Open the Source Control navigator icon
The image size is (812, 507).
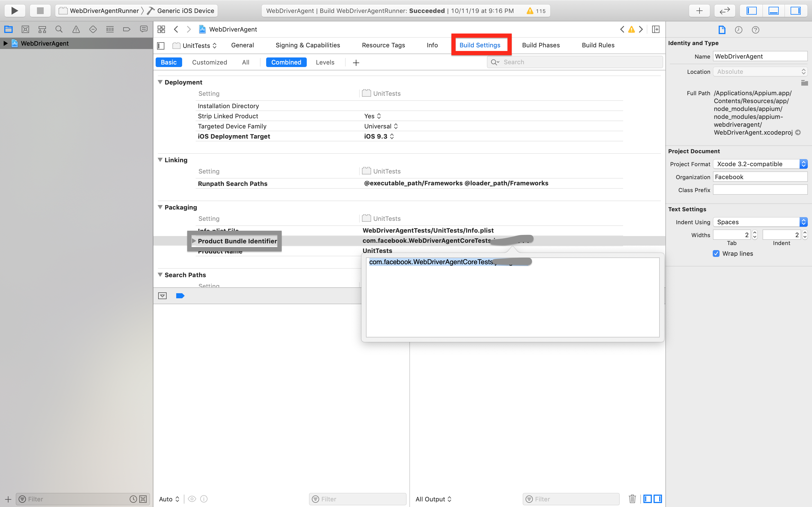(25, 30)
